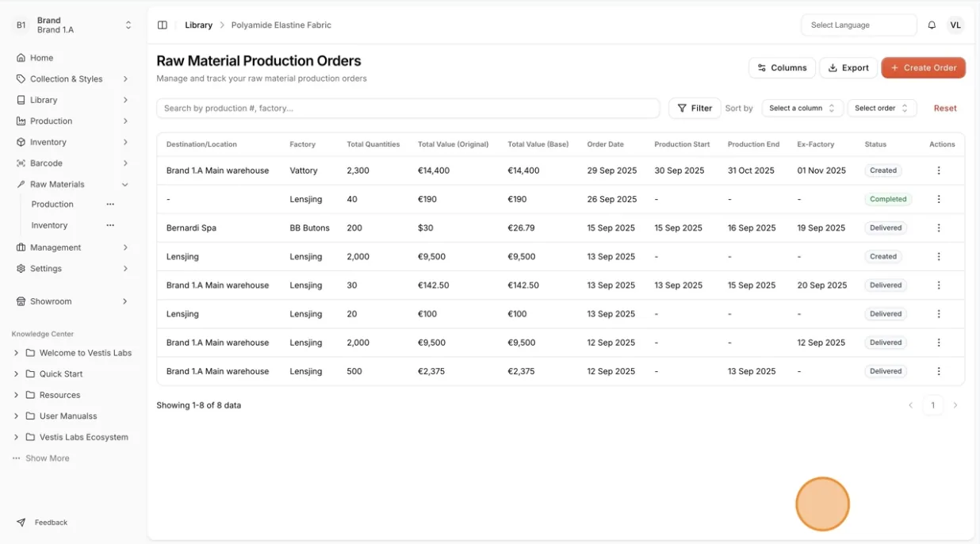Open more options for Raw Materials Production
The width and height of the screenshot is (980, 544).
(x=110, y=205)
